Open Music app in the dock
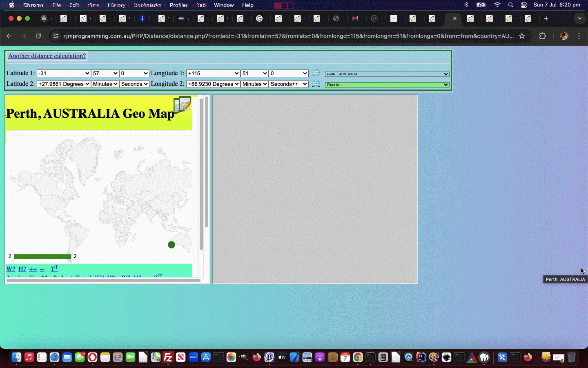This screenshot has width=588, height=368. point(29,357)
